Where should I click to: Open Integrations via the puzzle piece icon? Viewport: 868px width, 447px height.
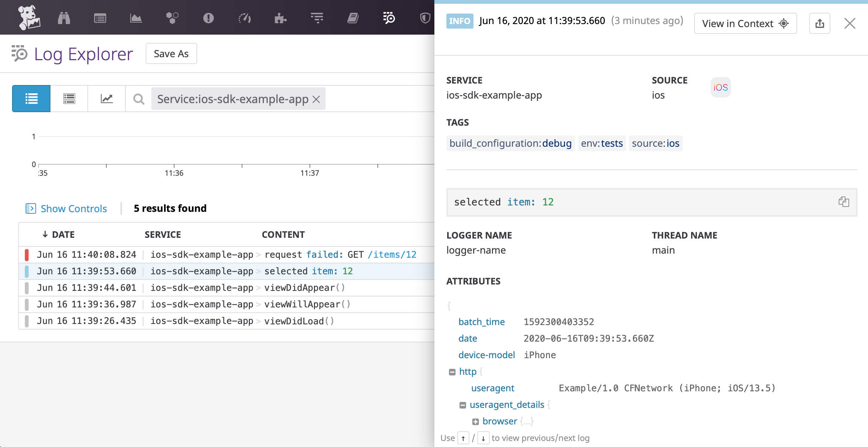click(281, 17)
